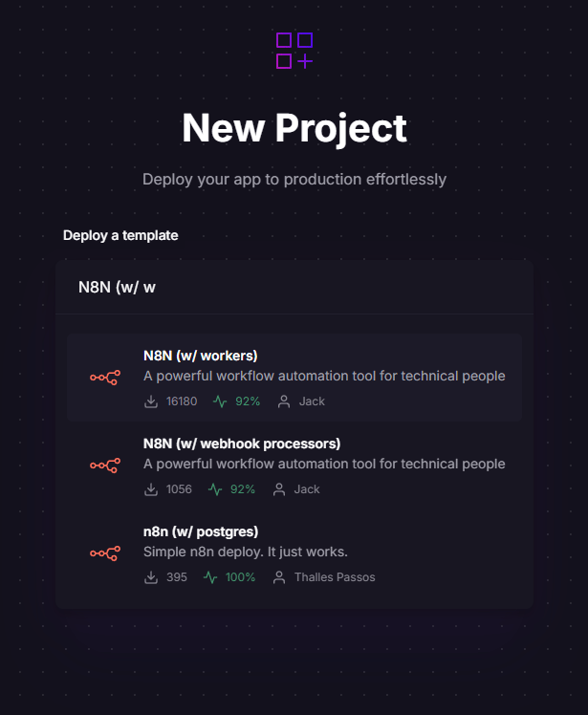The width and height of the screenshot is (588, 715).
Task: Click download icon next to 395
Action: [x=151, y=577]
